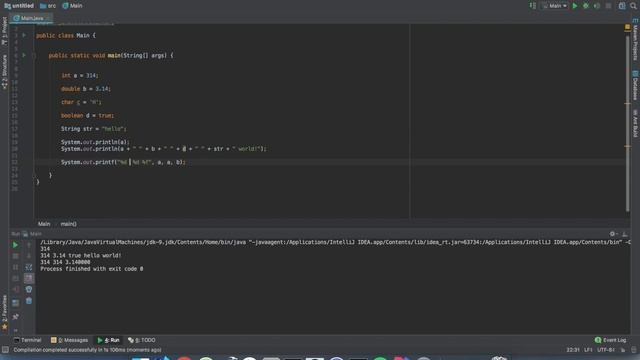This screenshot has height=360, width=640.
Task: Click the inspector profile icon in status bar
Action: click(633, 350)
